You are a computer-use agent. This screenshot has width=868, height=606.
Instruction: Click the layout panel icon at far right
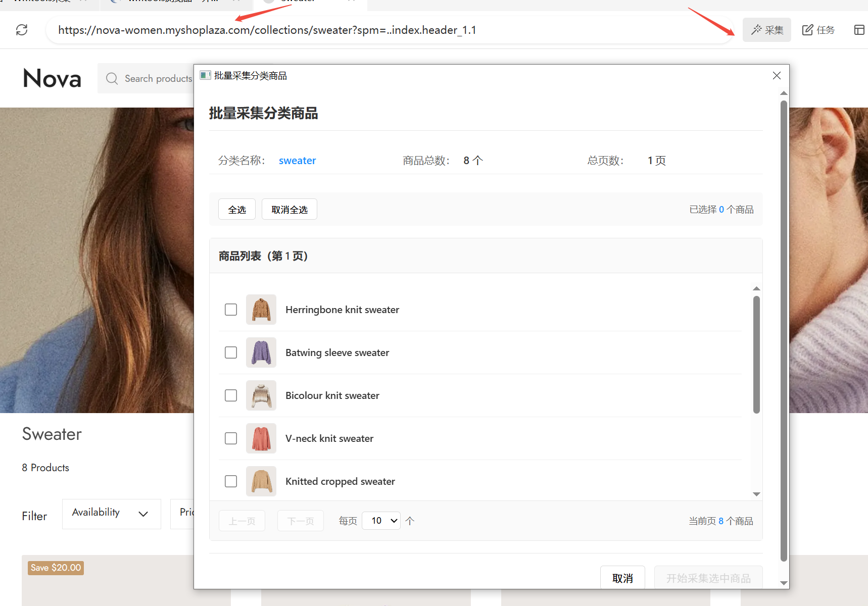click(x=859, y=30)
